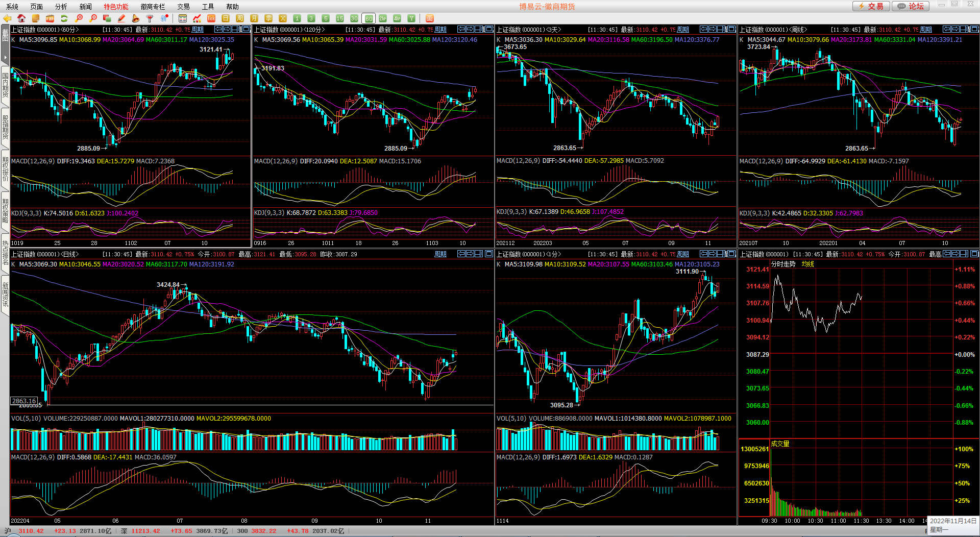Screen dimensions: 980x537
Task: Open the alert bell icon
Action: [136, 18]
